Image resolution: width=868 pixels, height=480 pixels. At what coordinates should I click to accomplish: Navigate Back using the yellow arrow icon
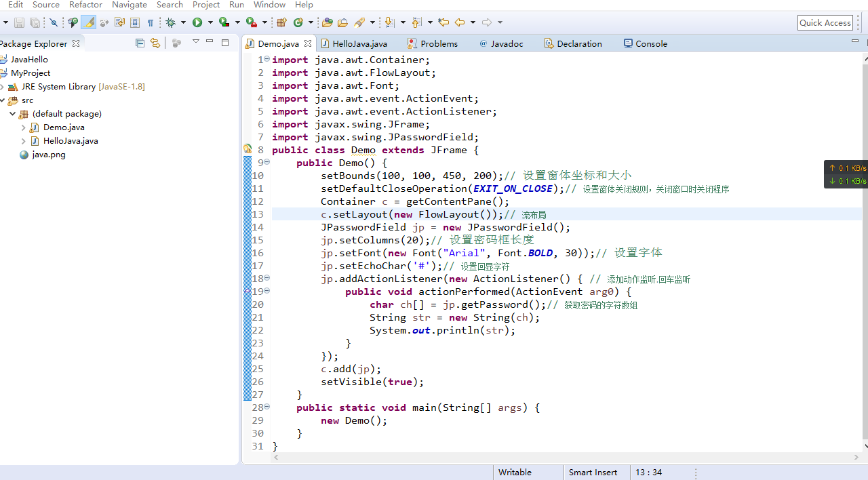(x=460, y=22)
